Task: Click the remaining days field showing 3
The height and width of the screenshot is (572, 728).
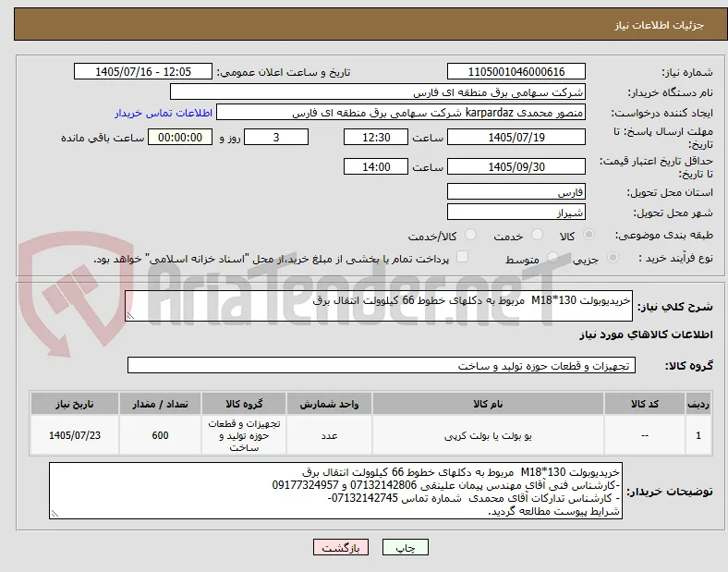Action: 276,137
